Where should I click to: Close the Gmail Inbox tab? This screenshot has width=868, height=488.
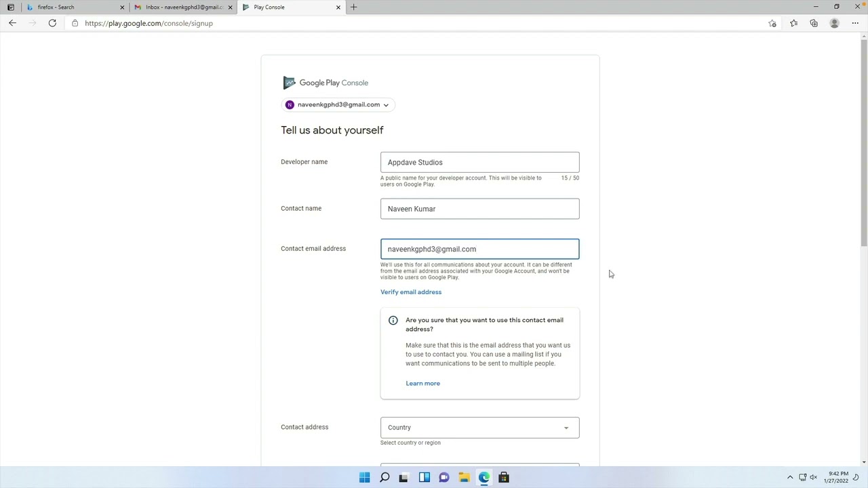pyautogui.click(x=231, y=7)
